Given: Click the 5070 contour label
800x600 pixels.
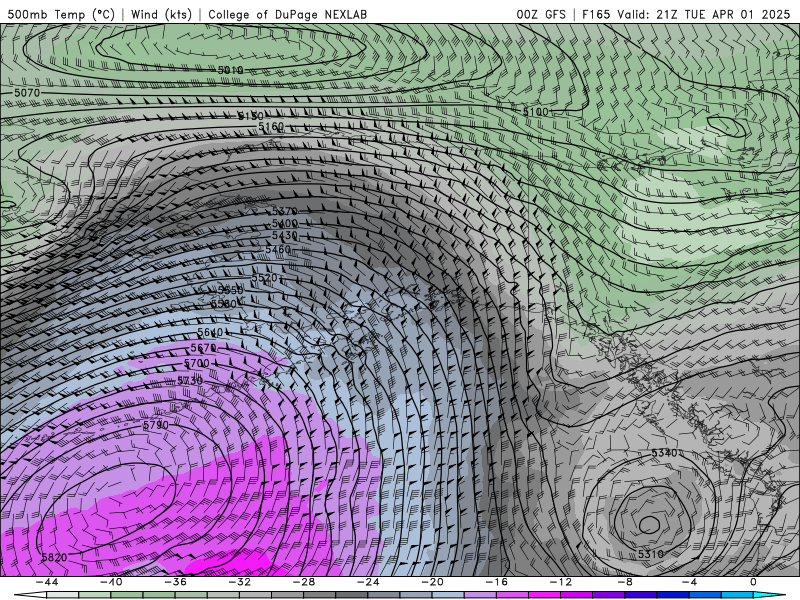Looking at the screenshot, I should tap(27, 93).
